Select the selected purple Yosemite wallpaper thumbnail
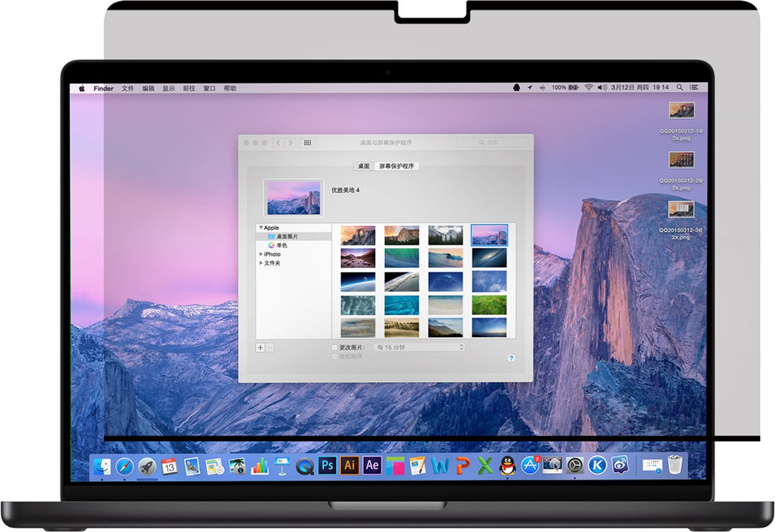Screen dimensions: 775x532 [489, 235]
